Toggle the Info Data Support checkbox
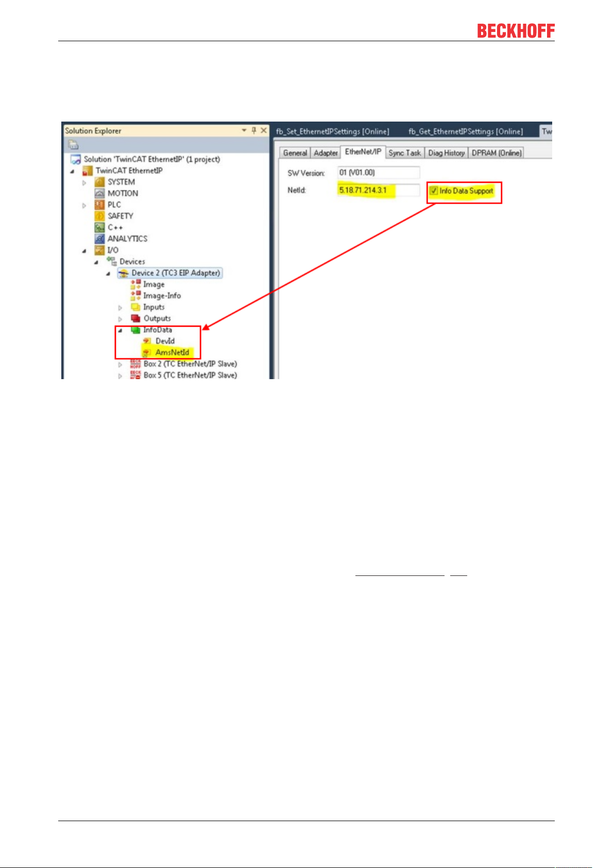The height and width of the screenshot is (868, 614). point(434,191)
